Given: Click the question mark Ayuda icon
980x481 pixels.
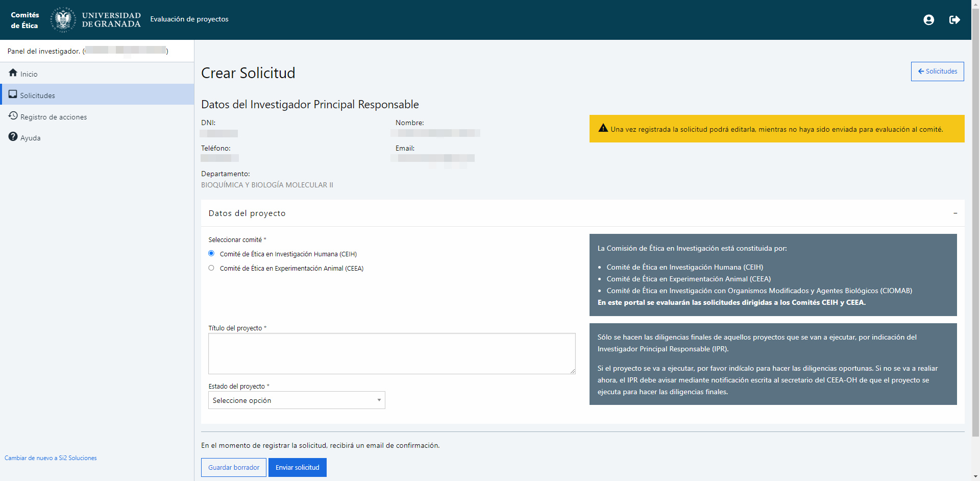Looking at the screenshot, I should 13,137.
